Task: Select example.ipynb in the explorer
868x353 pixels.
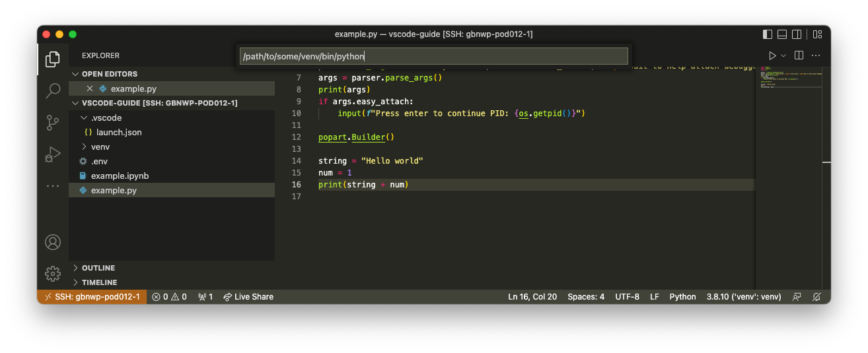Action: [x=120, y=176]
